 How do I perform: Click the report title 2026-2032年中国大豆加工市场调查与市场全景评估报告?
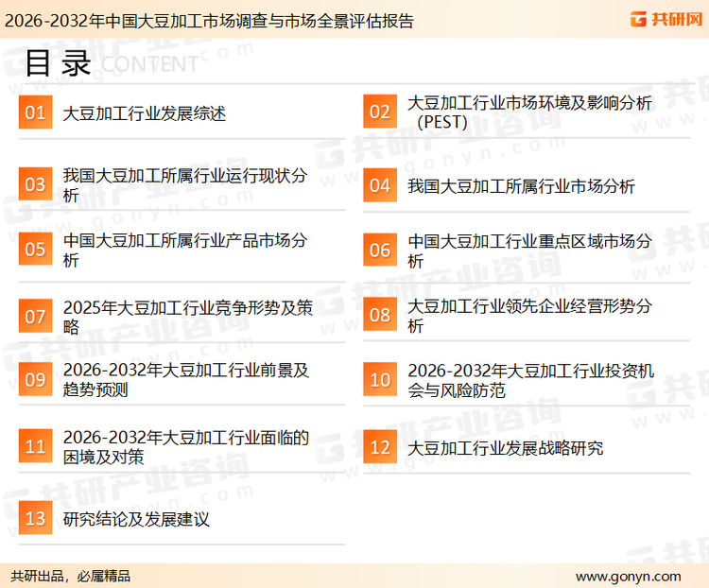click(x=209, y=21)
